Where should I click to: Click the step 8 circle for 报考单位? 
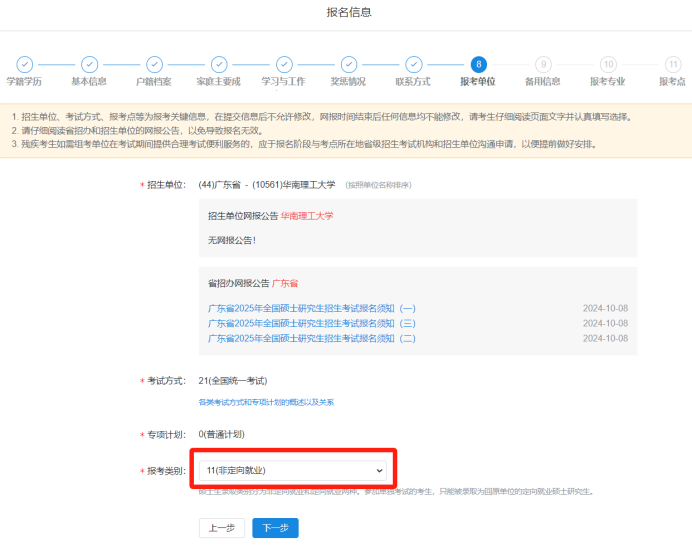pos(479,64)
